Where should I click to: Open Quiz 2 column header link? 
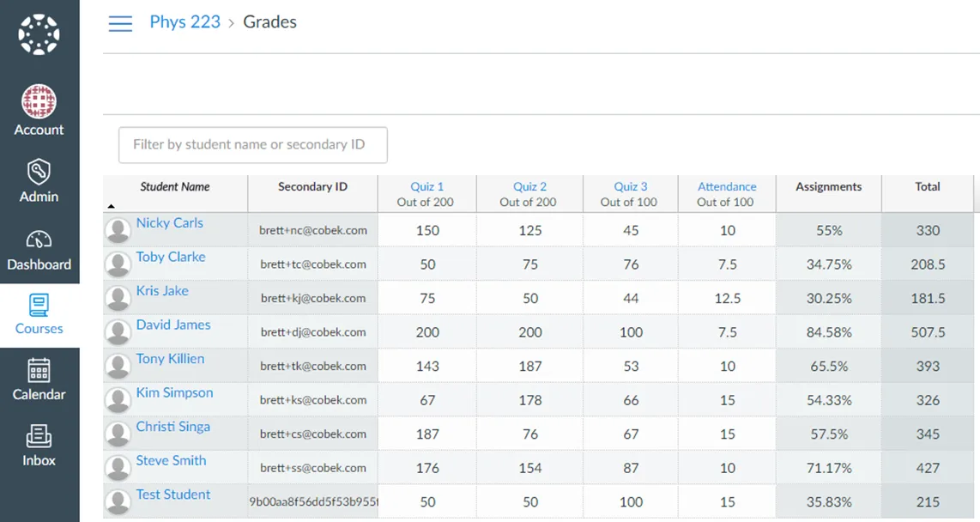[529, 186]
